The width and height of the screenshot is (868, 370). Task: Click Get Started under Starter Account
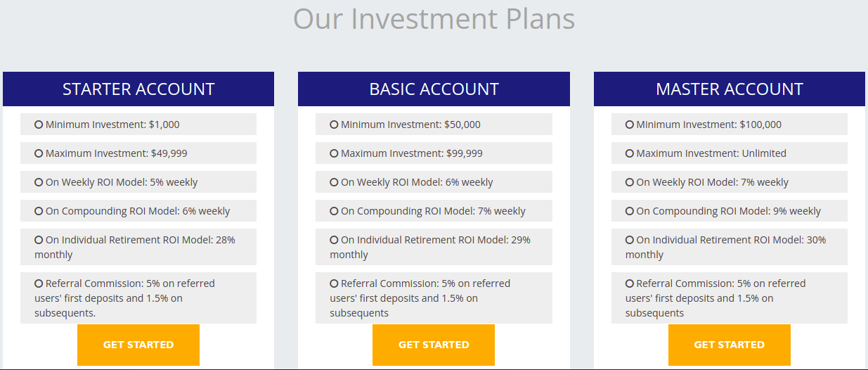[x=138, y=345]
